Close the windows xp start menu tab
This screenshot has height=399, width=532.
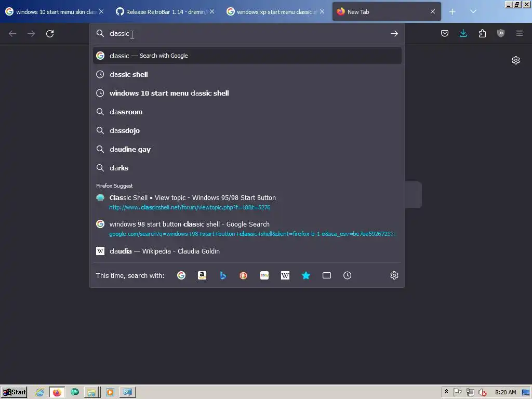click(322, 12)
